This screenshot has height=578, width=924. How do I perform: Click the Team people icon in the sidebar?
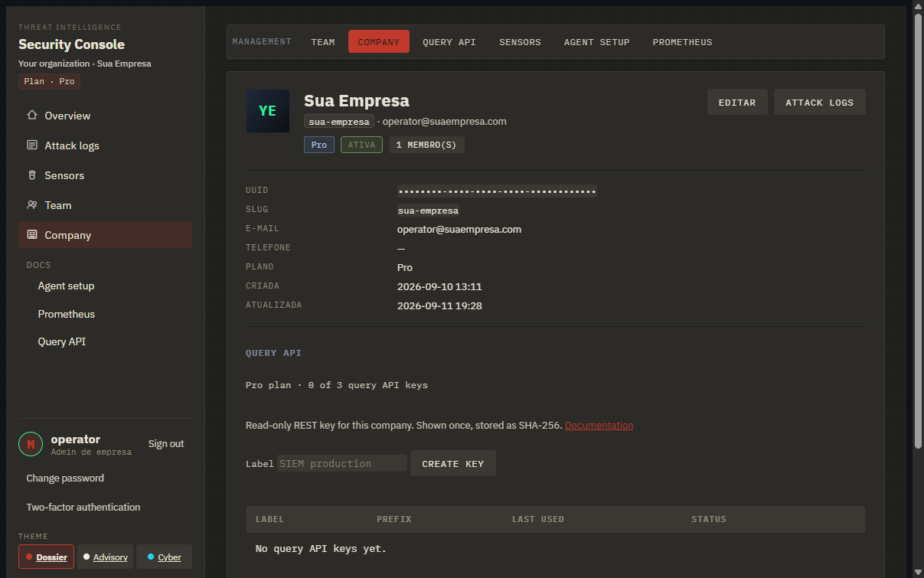(x=31, y=205)
